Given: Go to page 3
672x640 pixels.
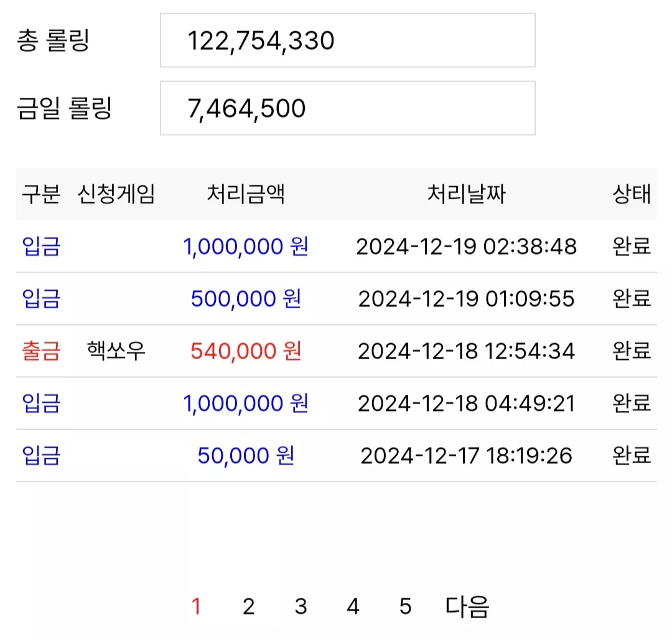Looking at the screenshot, I should 301,606.
